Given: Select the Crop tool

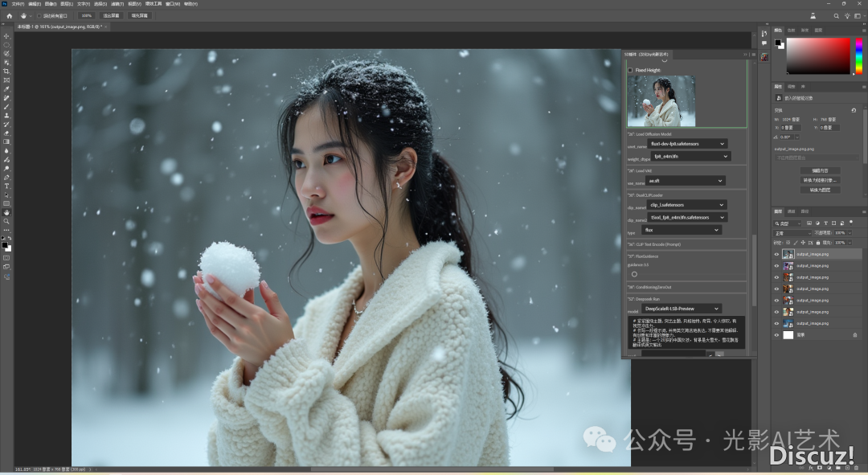Looking at the screenshot, I should point(6,72).
